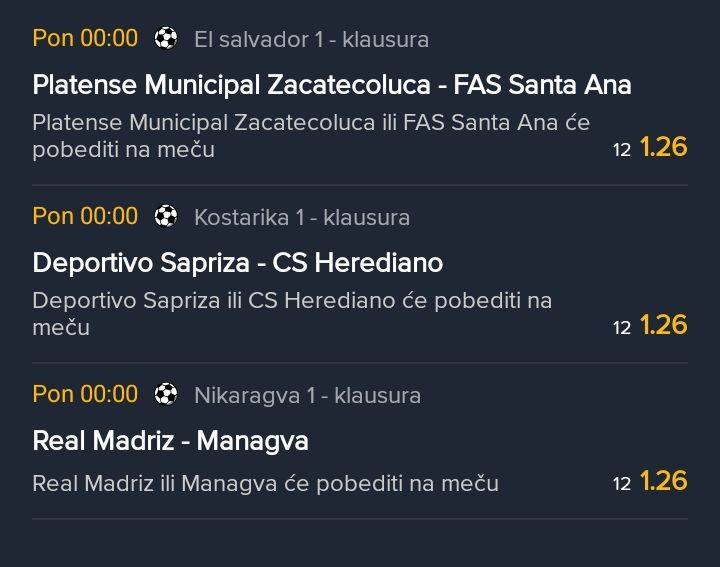This screenshot has width=720, height=567.
Task: Select the 1.26 odds for the Real Madriz match
Action: click(x=663, y=481)
